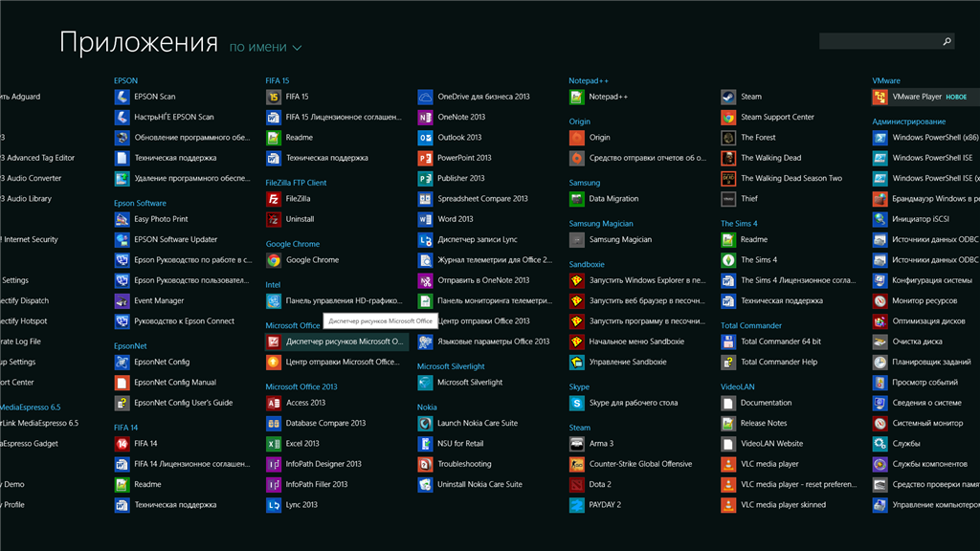This screenshot has height=551, width=980.
Task: Select Microsoft Office 2013 group header
Action: click(301, 386)
